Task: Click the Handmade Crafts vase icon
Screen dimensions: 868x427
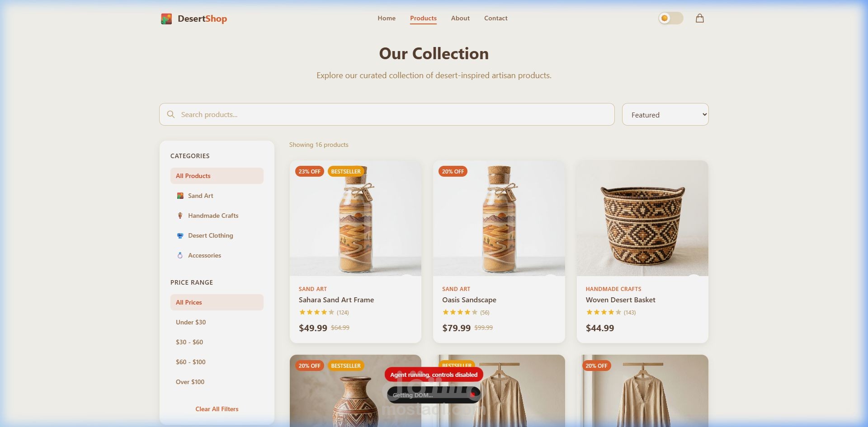Action: coord(180,216)
